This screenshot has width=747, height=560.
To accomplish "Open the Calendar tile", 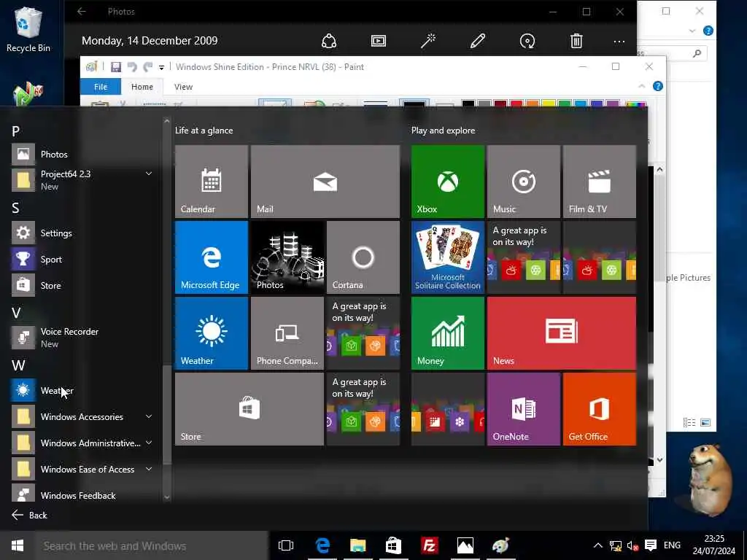I will tap(211, 182).
